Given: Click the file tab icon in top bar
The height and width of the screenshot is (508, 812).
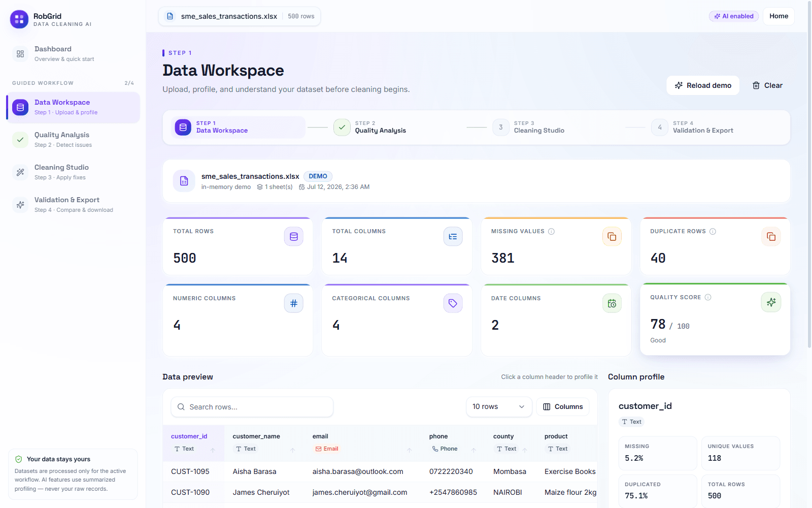Looking at the screenshot, I should click(170, 16).
